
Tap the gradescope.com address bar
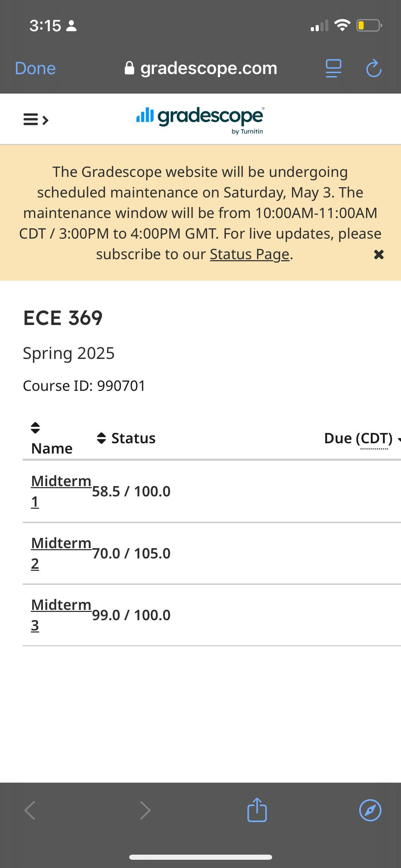pos(201,68)
